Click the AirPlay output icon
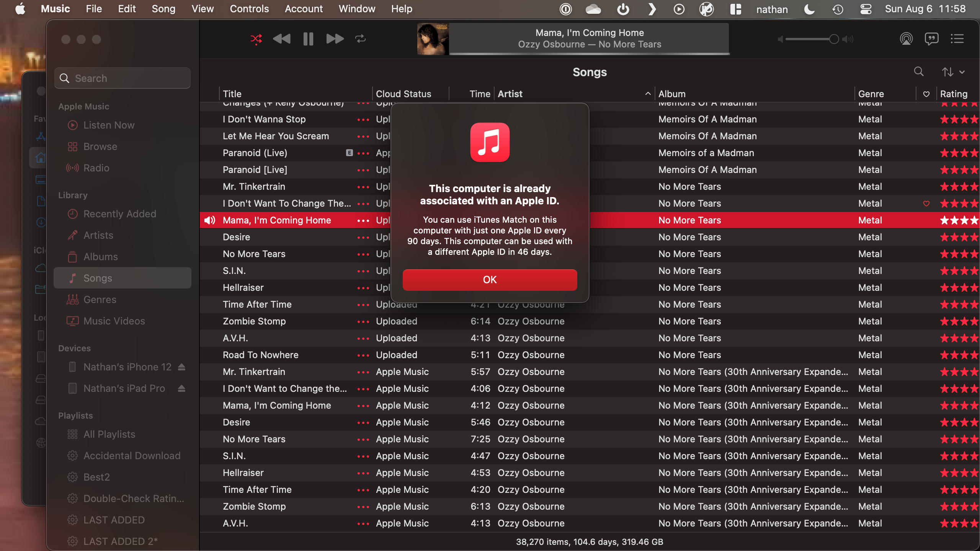The image size is (980, 551). click(x=906, y=38)
